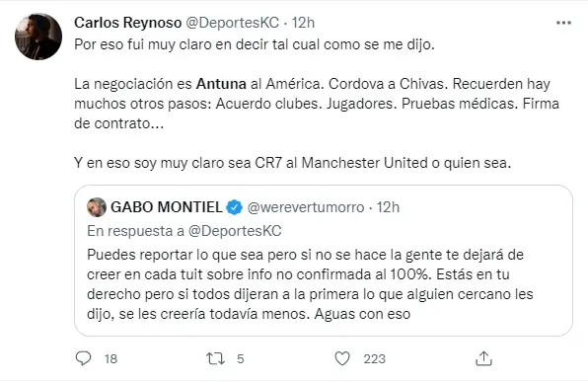Click the reply speech bubble icon
The width and height of the screenshot is (588, 383).
[x=83, y=358]
